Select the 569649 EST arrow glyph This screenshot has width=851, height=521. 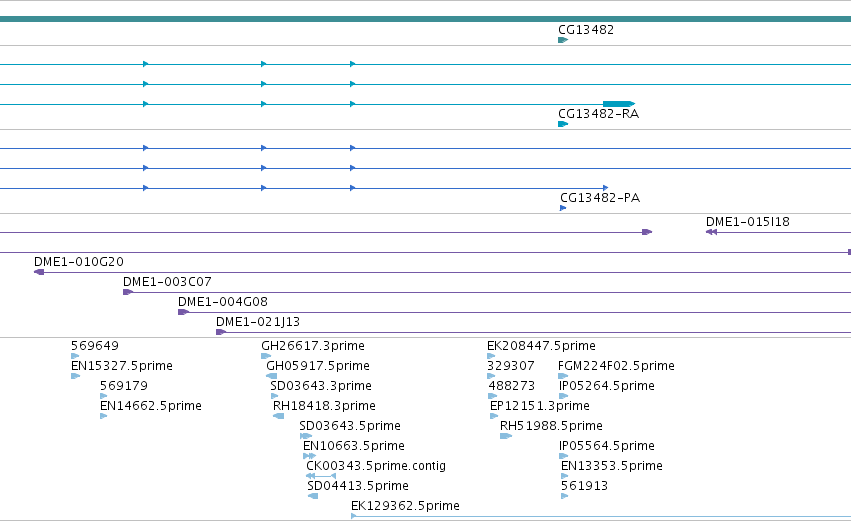click(75, 356)
